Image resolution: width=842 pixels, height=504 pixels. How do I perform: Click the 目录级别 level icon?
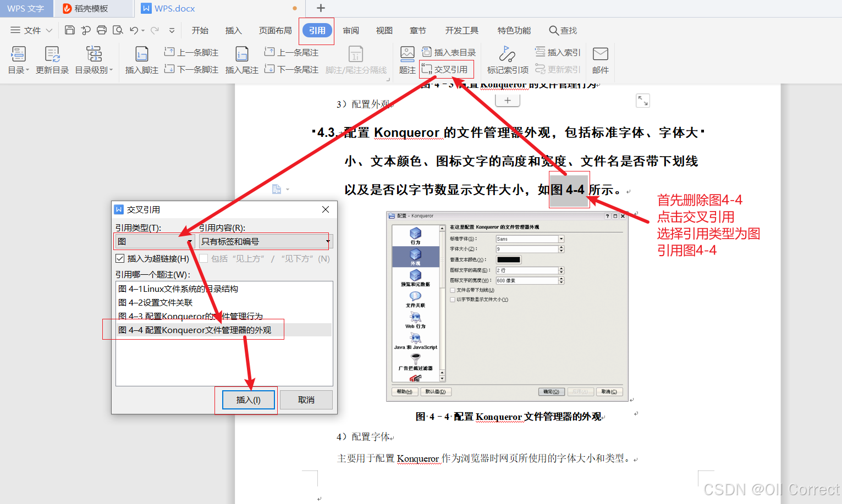click(94, 54)
